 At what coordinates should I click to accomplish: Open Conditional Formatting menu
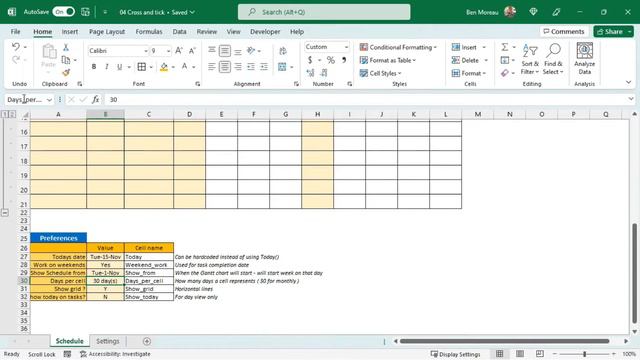tap(398, 47)
